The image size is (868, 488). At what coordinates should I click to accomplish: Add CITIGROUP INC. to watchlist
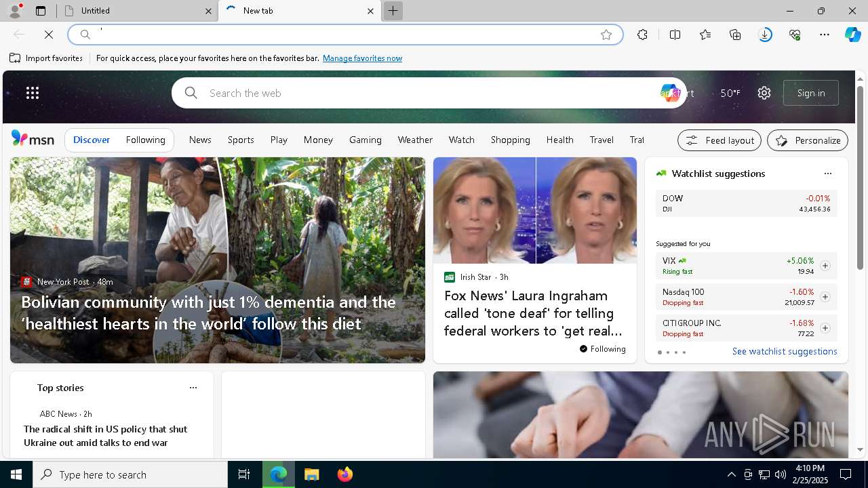(x=825, y=328)
